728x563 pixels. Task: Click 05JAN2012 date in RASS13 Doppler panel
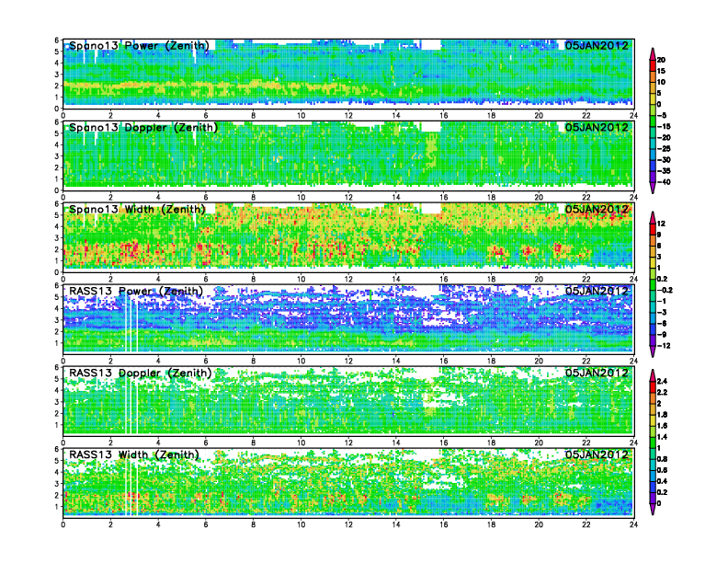tap(597, 373)
